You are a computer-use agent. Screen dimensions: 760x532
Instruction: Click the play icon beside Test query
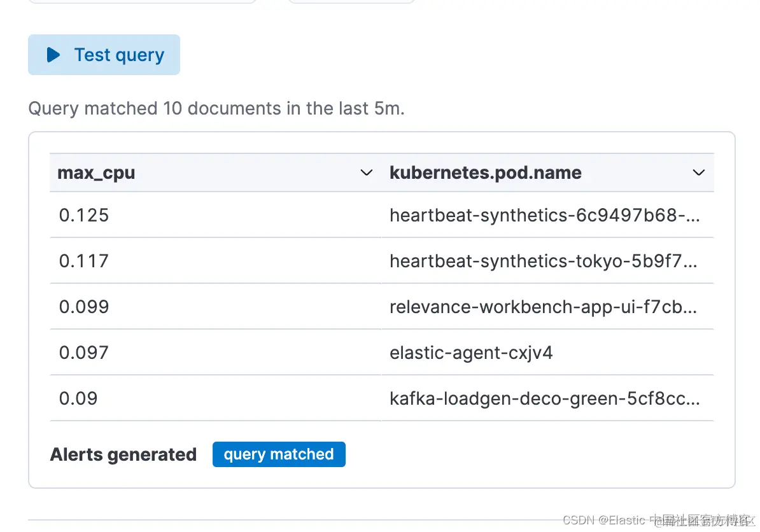(53, 55)
